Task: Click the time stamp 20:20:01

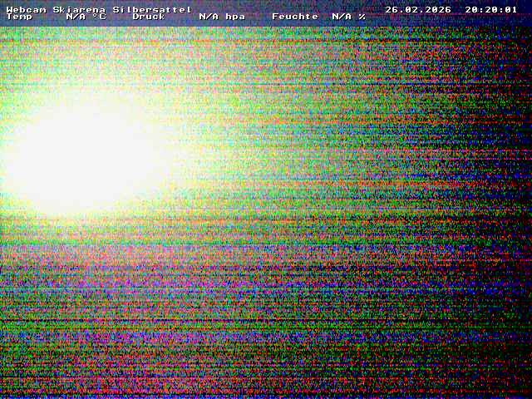Action: (491, 9)
